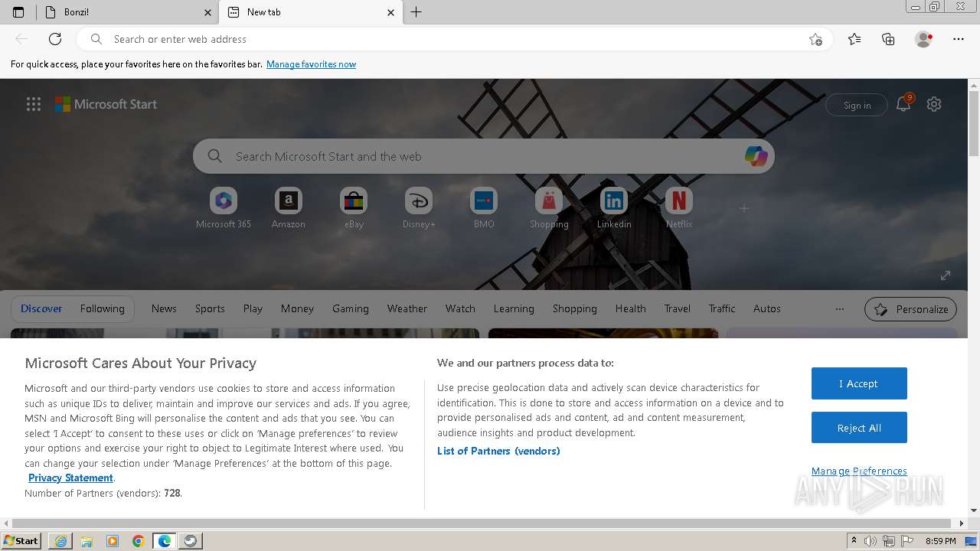Screen dimensions: 980x551
Task: Open the Collections icon
Action: pyautogui.click(x=888, y=39)
